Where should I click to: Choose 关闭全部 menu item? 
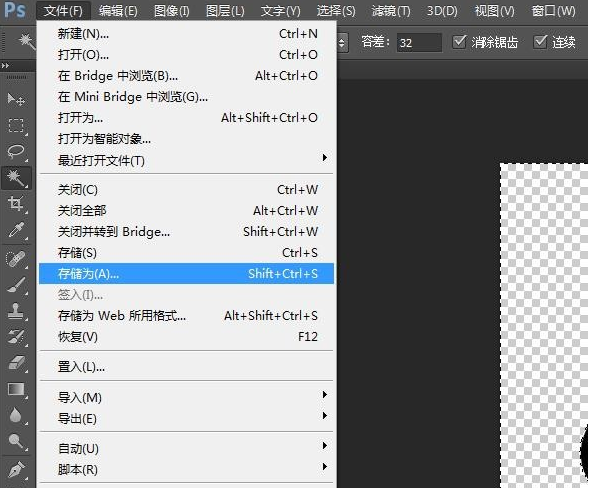[x=187, y=211]
